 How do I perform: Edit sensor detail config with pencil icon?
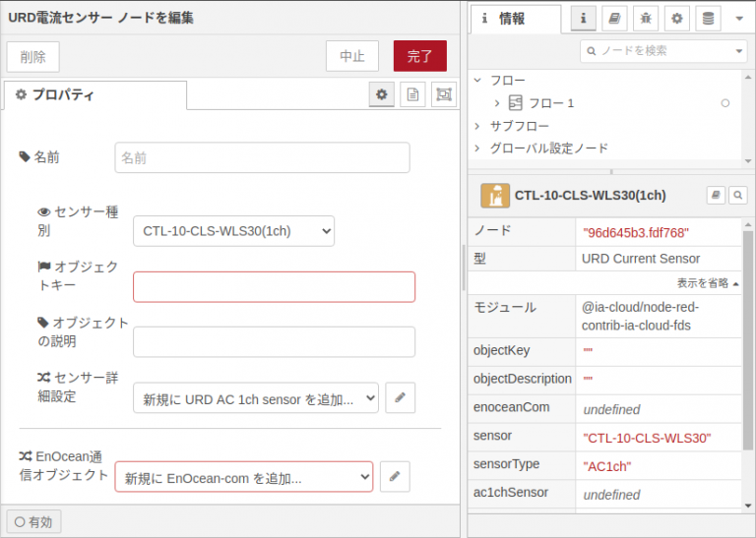pyautogui.click(x=401, y=398)
